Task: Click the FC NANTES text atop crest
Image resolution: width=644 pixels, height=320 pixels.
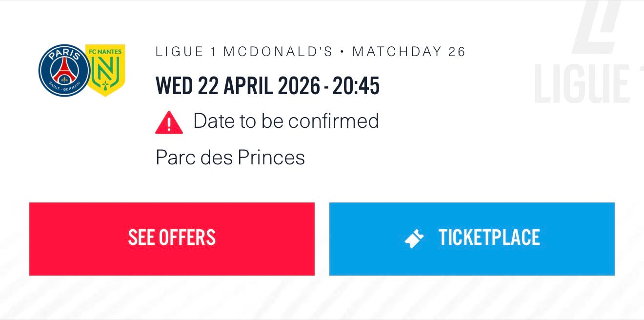Action: 105,52
